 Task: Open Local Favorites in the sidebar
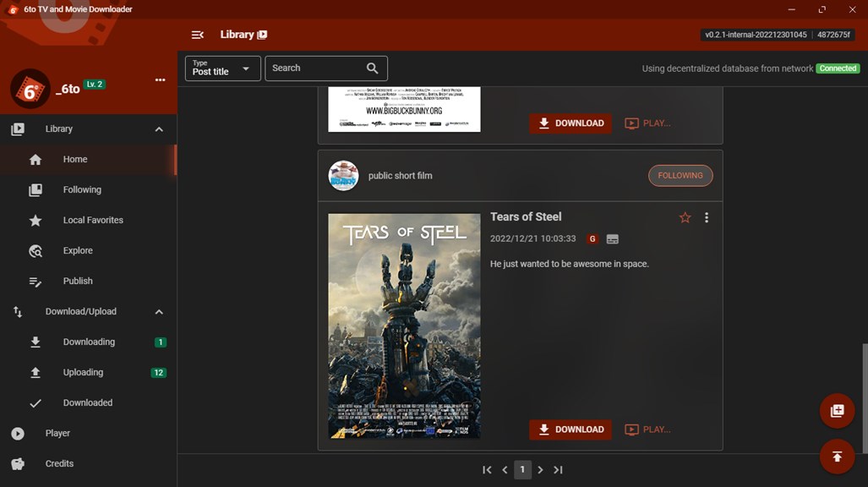(88, 221)
